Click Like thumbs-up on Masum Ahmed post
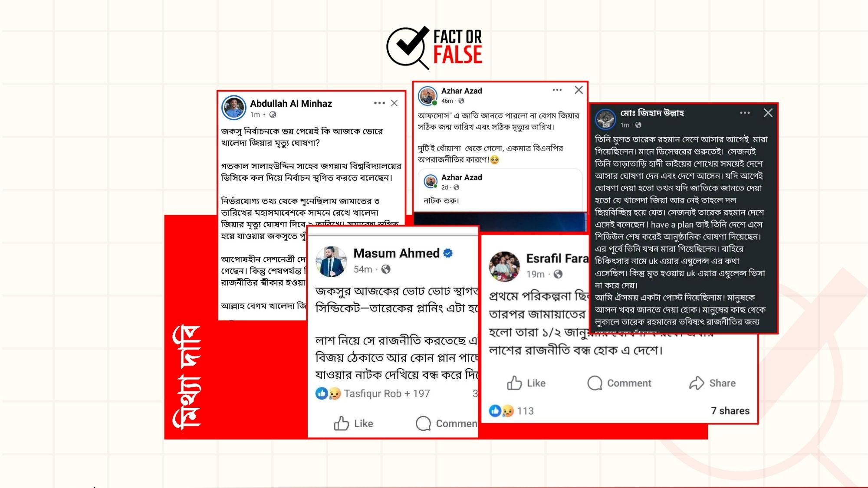The image size is (868, 488). 353,423
